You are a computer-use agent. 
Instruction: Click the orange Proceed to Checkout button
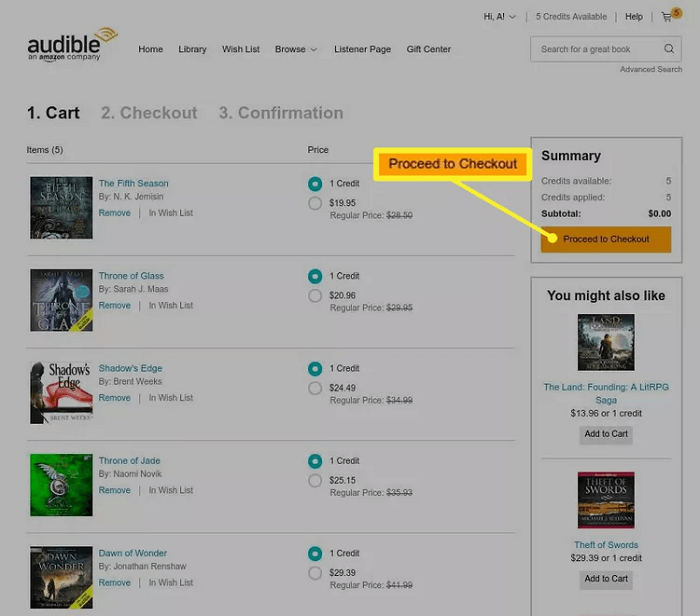(606, 239)
